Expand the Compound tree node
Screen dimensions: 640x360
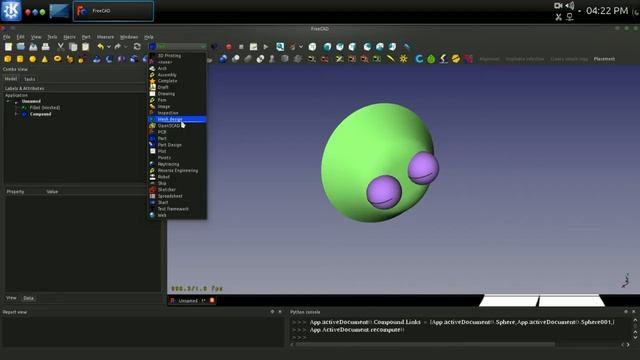[16, 114]
